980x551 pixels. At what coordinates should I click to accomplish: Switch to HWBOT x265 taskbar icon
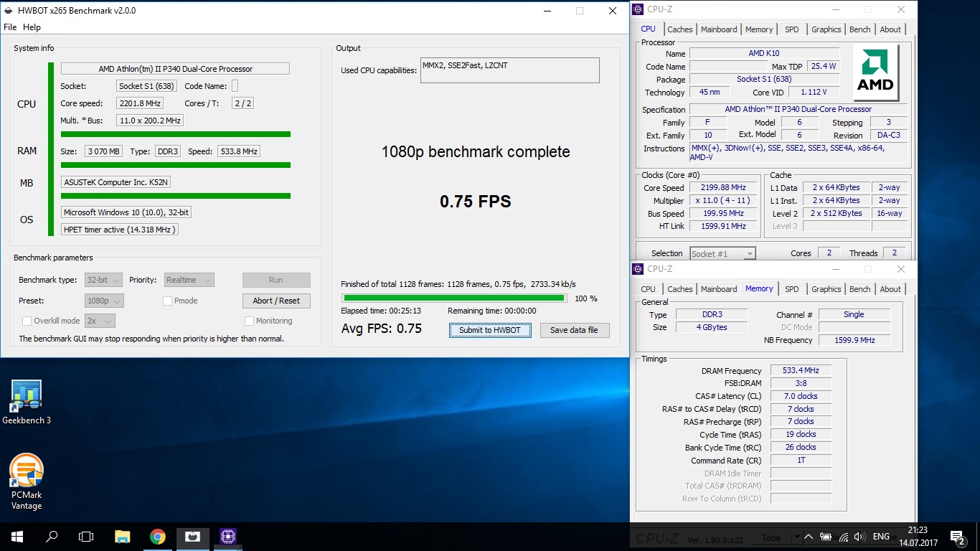[x=193, y=536]
